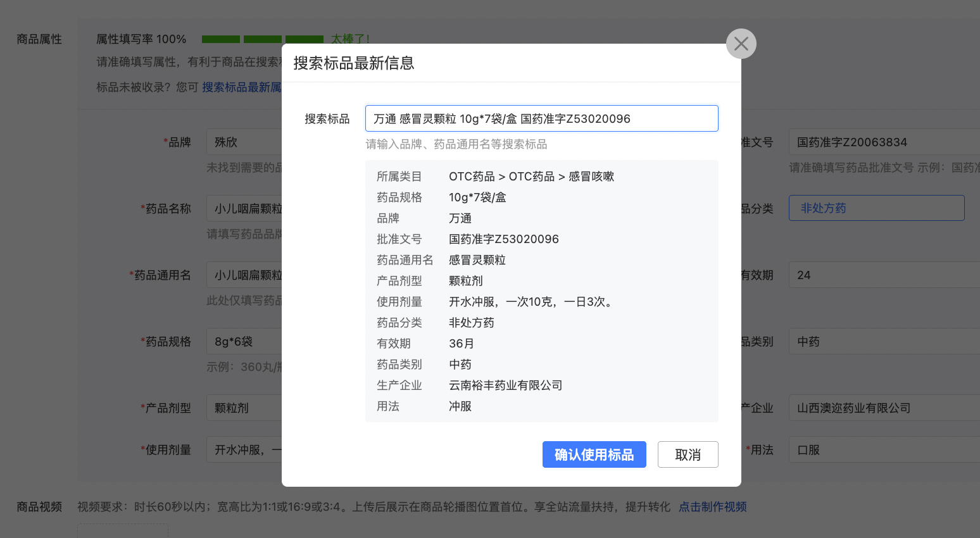The image size is (980, 538).
Task: Click the category path ending in 感冒咳嗽
Action: (x=532, y=177)
